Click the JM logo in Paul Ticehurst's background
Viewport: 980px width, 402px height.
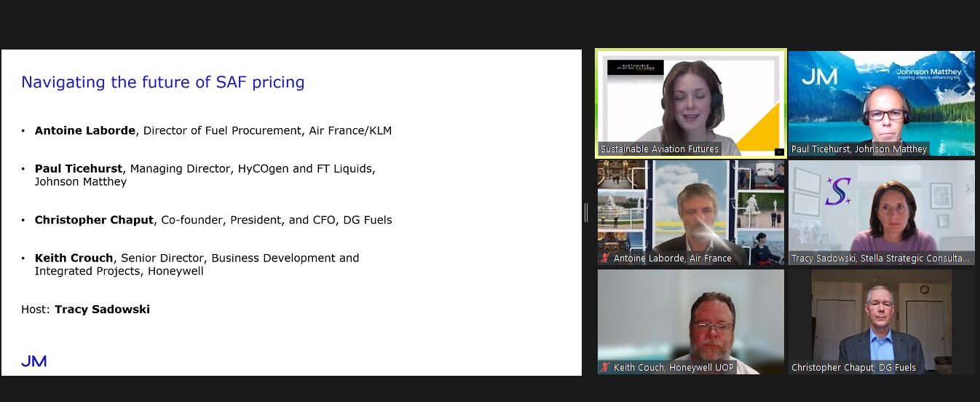(819, 76)
